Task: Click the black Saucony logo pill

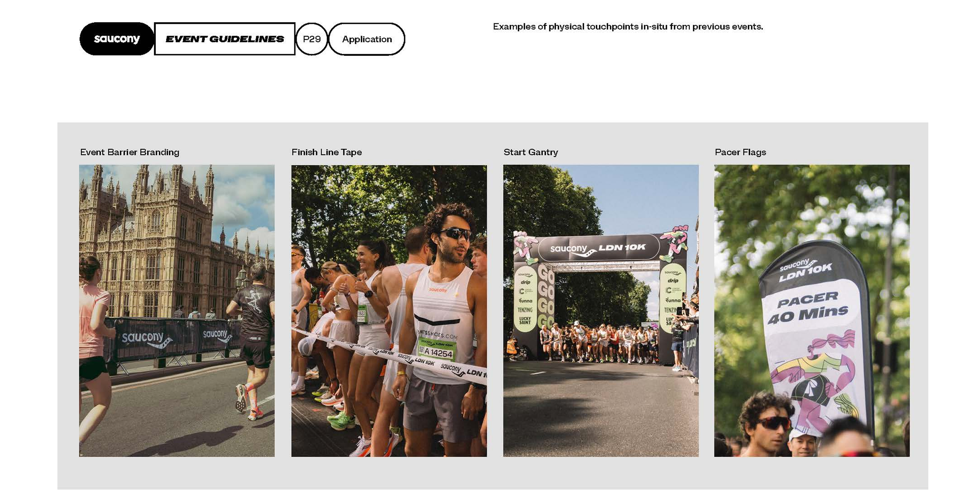Action: [x=116, y=39]
